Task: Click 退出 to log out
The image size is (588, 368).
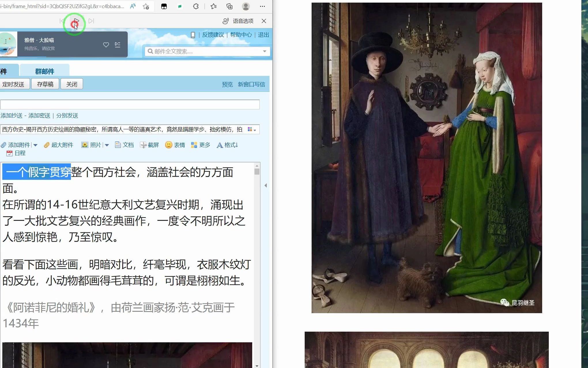Action: 263,35
